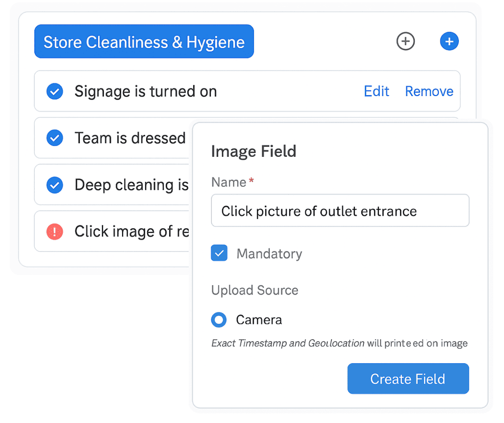Click the outlined plus circle icon
Viewport: 504px width, 423px height.
coord(405,42)
